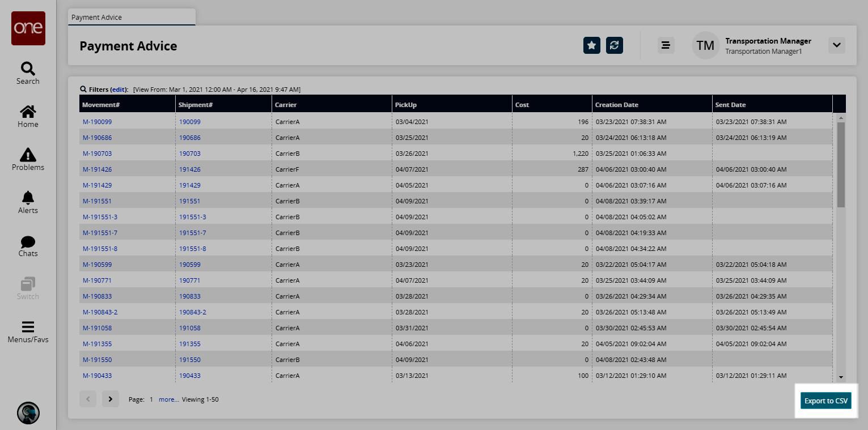The width and height of the screenshot is (868, 430).
Task: Sort by the Creation Date column header
Action: (x=653, y=105)
